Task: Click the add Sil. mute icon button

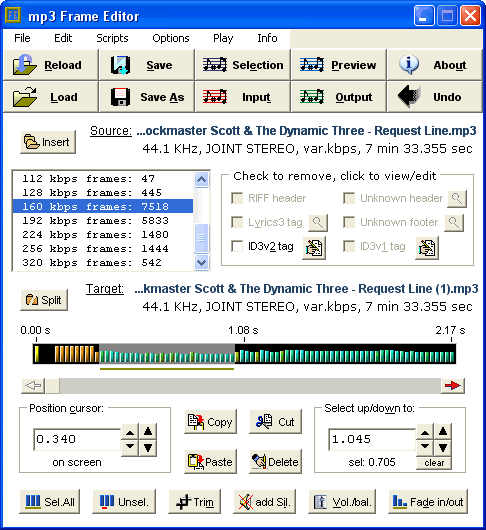Action: [x=265, y=502]
